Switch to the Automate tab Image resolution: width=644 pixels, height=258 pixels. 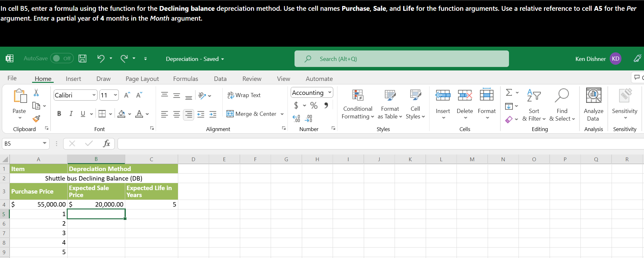pos(319,79)
